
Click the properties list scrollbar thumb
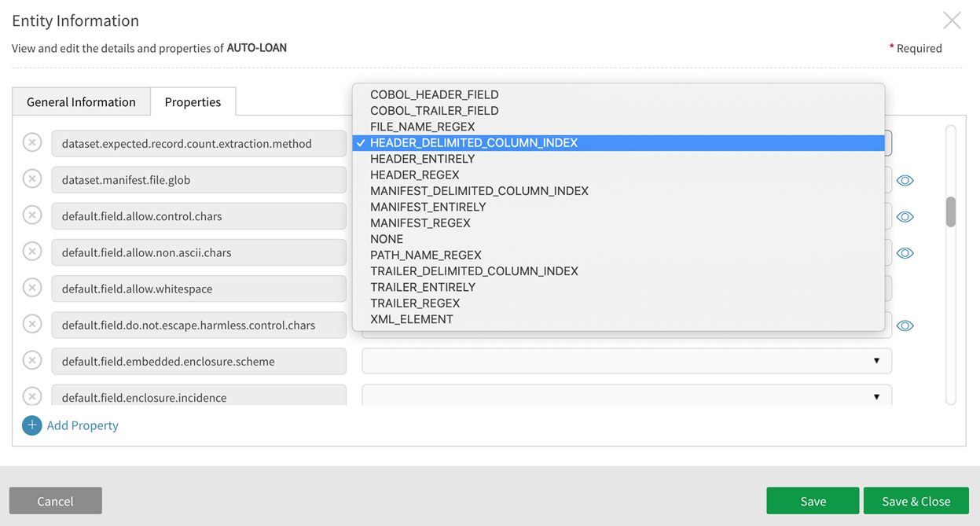click(951, 212)
